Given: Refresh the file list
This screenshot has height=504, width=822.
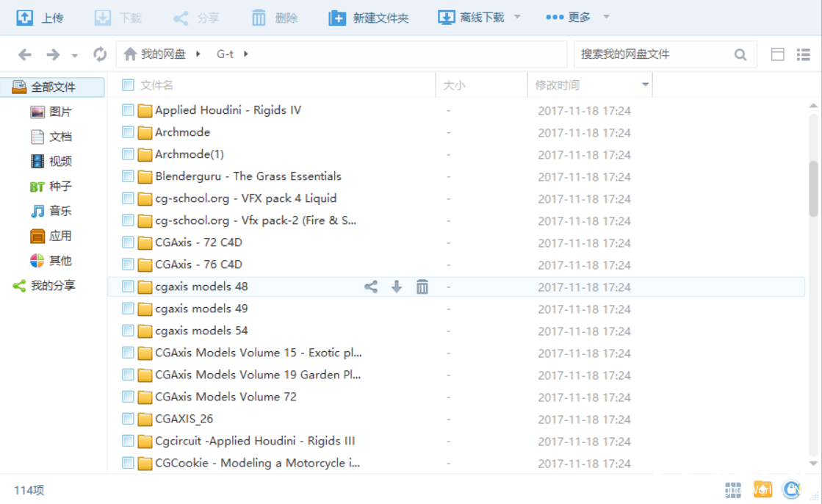Looking at the screenshot, I should click(x=100, y=54).
